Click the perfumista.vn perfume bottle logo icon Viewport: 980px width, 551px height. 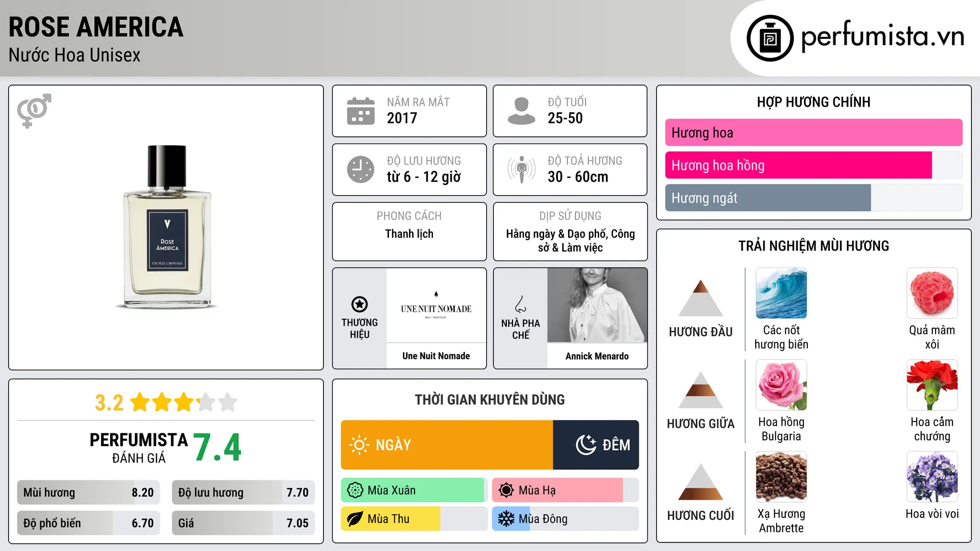(770, 38)
